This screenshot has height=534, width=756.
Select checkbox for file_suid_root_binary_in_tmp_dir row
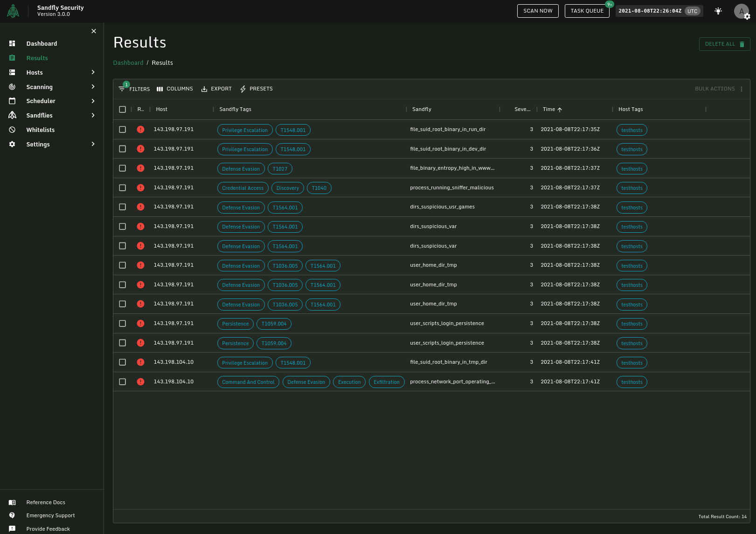123,362
